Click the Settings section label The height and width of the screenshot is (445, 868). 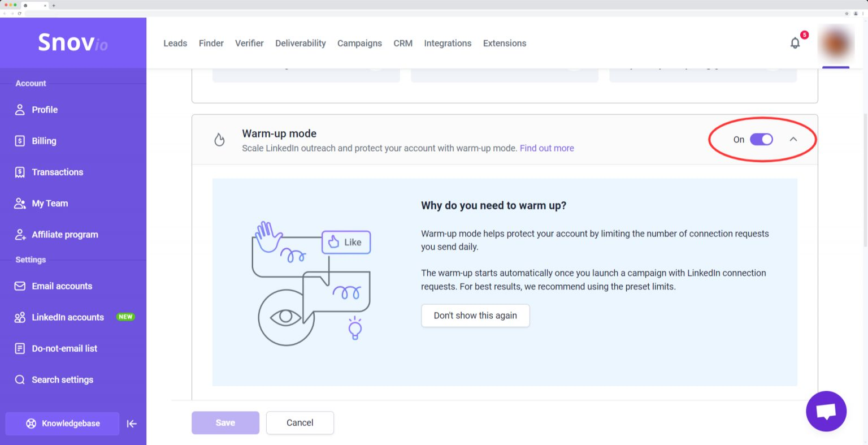(x=31, y=260)
